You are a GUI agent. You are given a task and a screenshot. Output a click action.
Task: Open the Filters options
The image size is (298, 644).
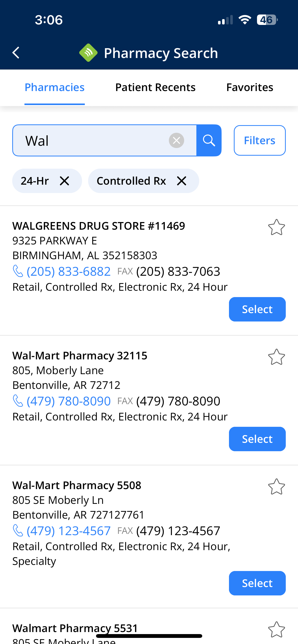(x=260, y=140)
